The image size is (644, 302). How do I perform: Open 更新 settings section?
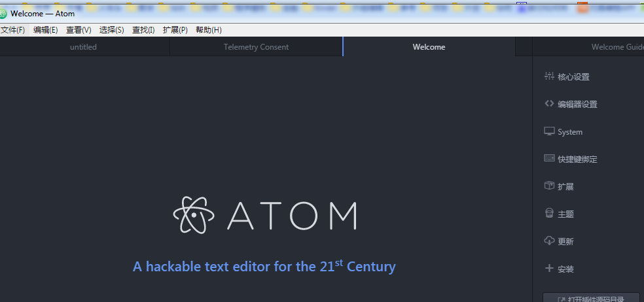[565, 242]
